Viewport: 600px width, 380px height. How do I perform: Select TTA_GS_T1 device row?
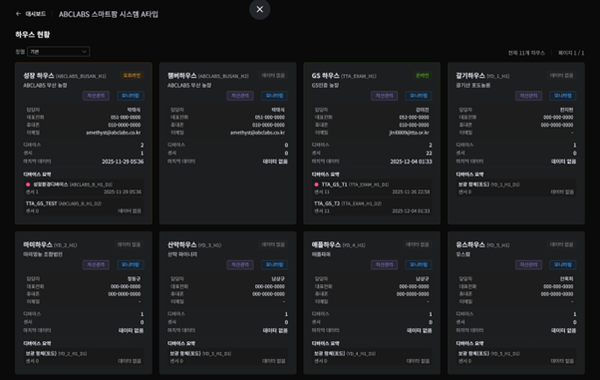pos(372,188)
